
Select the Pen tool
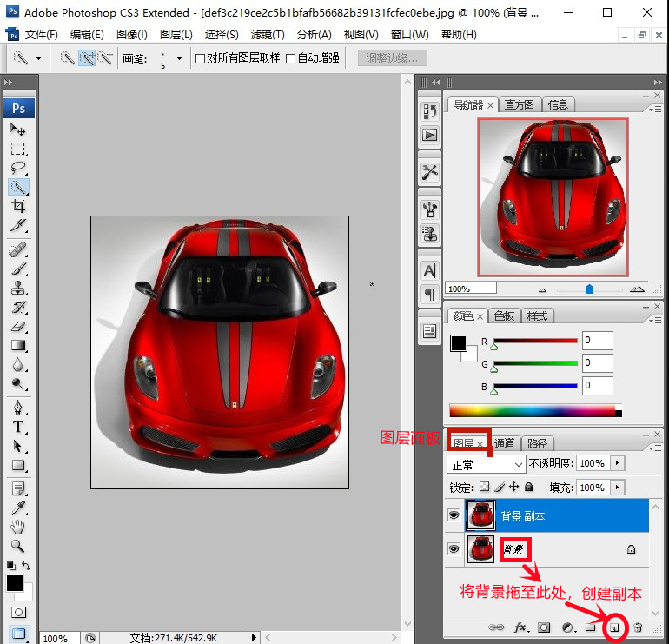click(18, 408)
